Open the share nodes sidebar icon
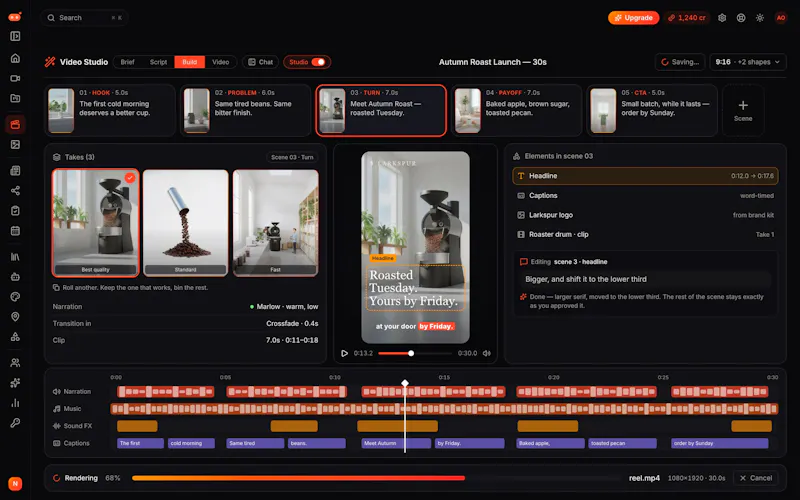 coord(15,191)
